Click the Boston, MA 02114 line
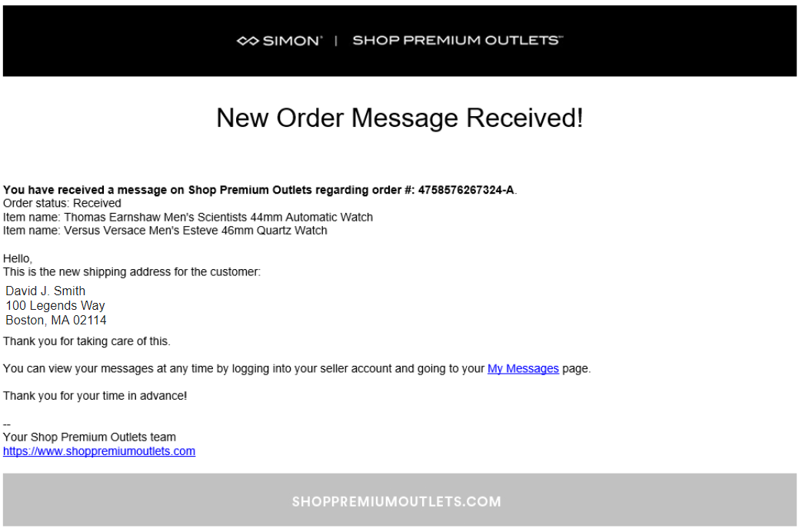Viewport: 802px width, 532px height. point(56,321)
